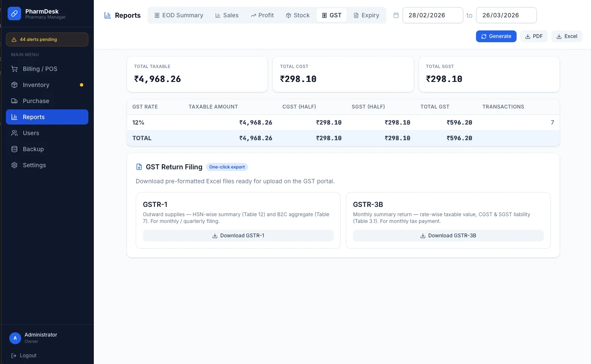
Task: Export report as PDF
Action: 534,36
